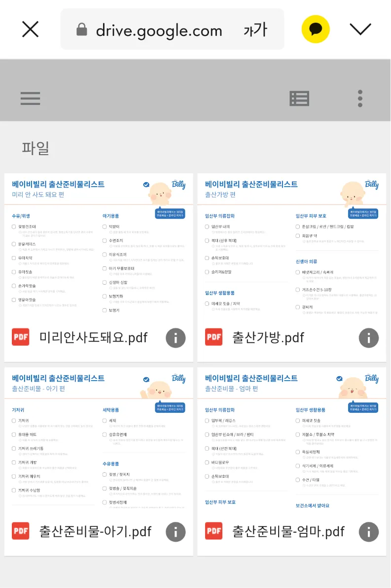391x588 pixels.
Task: Tap the PDF icon of 출산준비물-엄마.pdf
Action: point(213,530)
